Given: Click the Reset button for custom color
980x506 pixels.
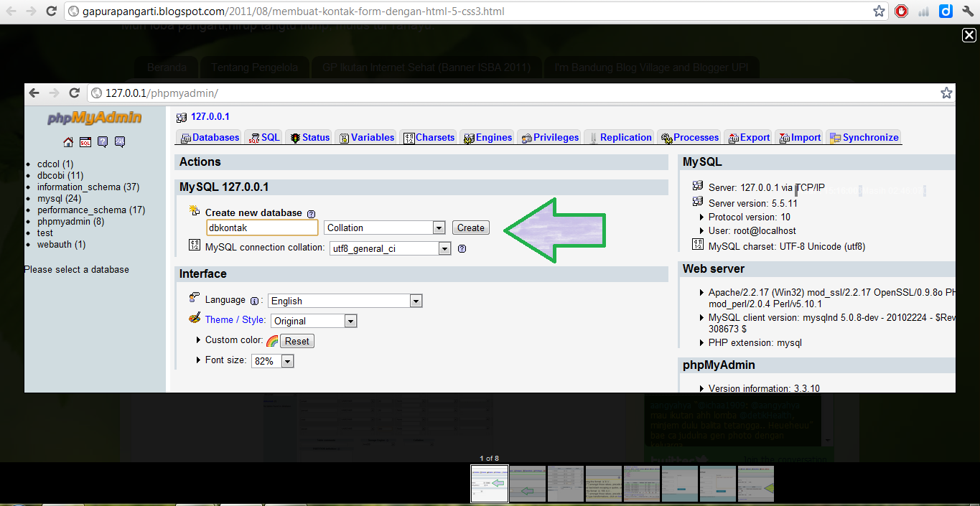Looking at the screenshot, I should (297, 341).
